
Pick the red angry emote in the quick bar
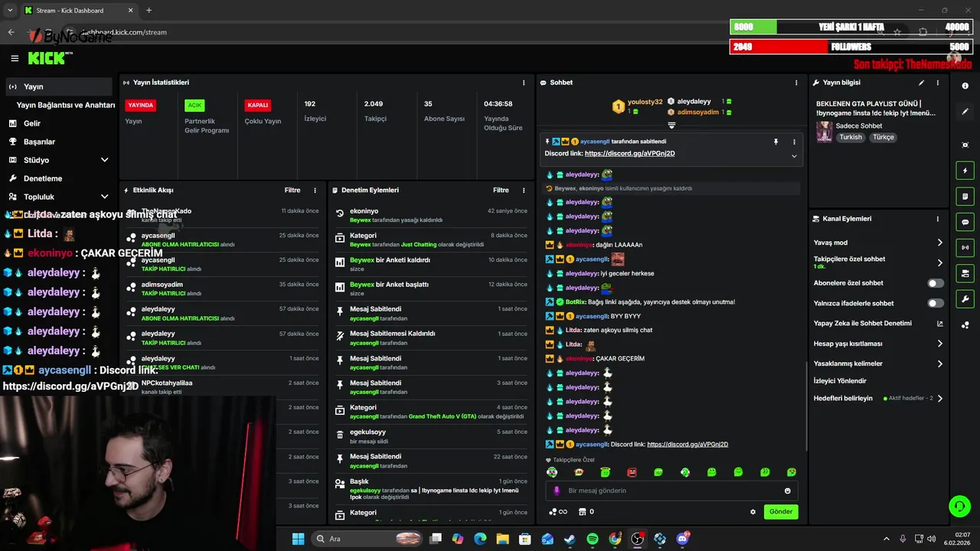(x=632, y=472)
